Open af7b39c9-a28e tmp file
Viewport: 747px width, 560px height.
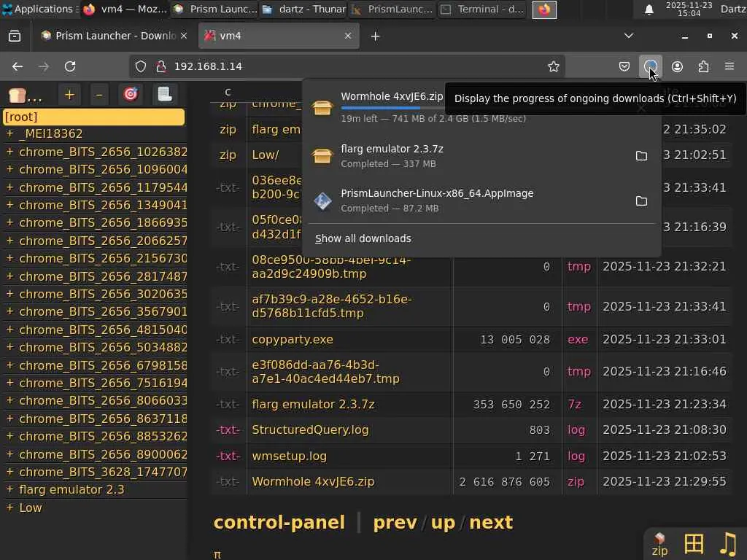coord(332,306)
